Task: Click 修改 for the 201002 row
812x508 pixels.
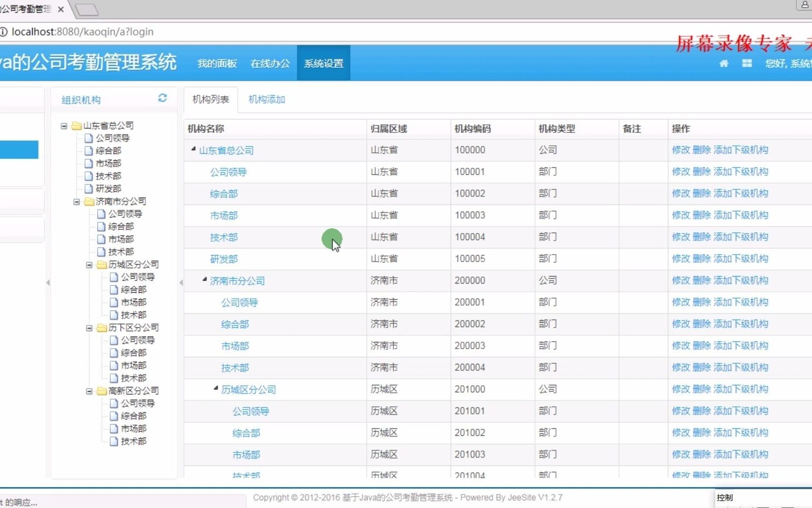Action: pos(681,433)
